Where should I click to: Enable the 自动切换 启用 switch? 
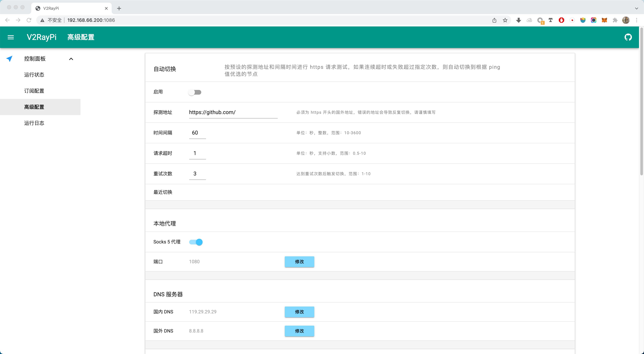(195, 92)
